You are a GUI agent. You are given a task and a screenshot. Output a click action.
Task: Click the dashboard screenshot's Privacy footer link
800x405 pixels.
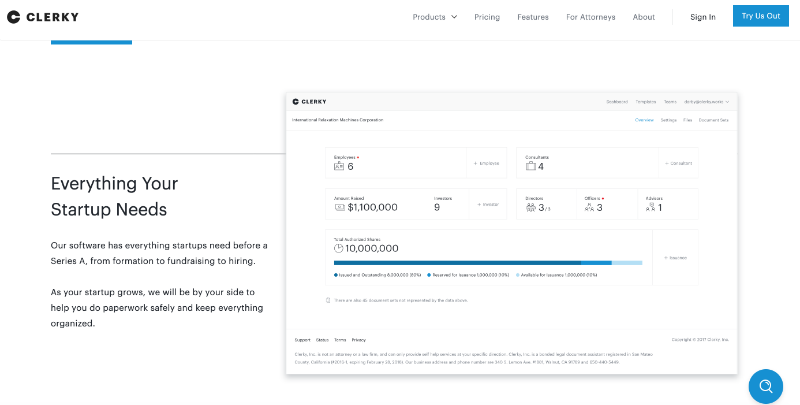[359, 340]
